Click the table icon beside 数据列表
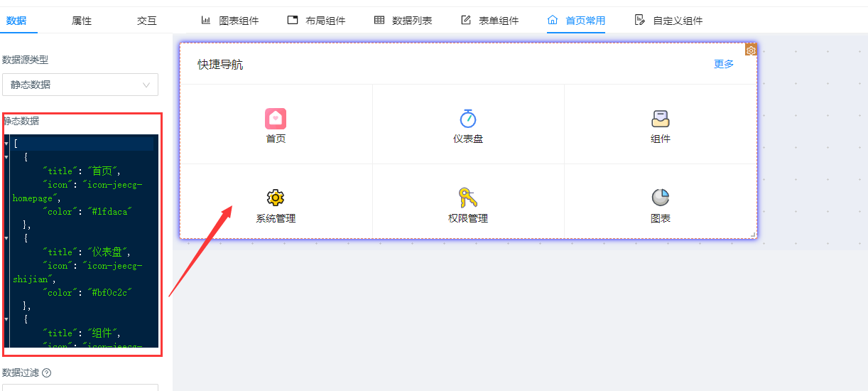 (379, 20)
